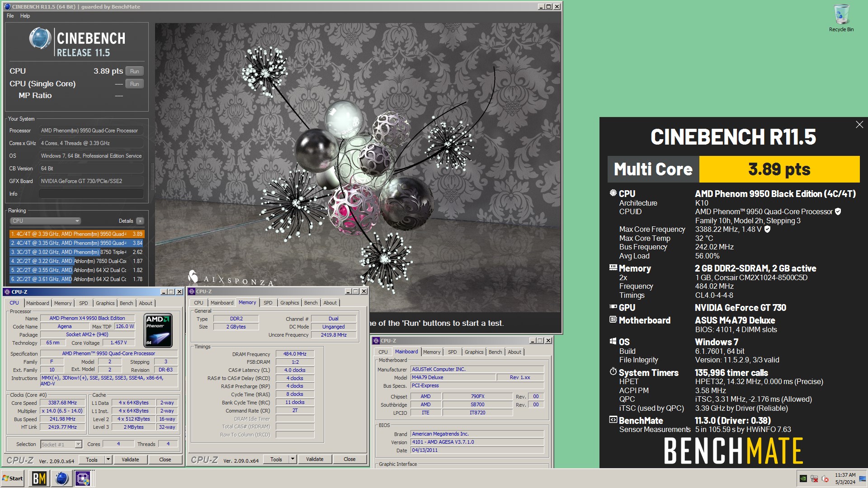This screenshot has width=868, height=488.
Task: Select ranking row 6 scoring 1.78
Action: coord(77,279)
